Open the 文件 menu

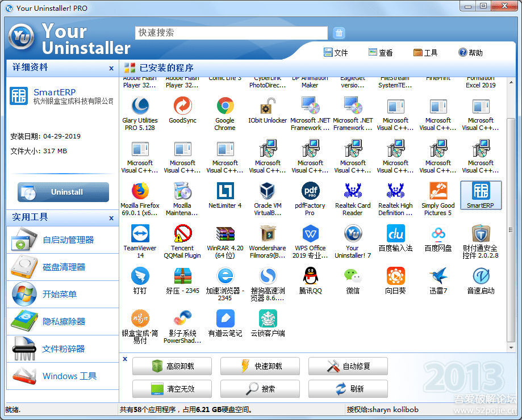coord(336,53)
